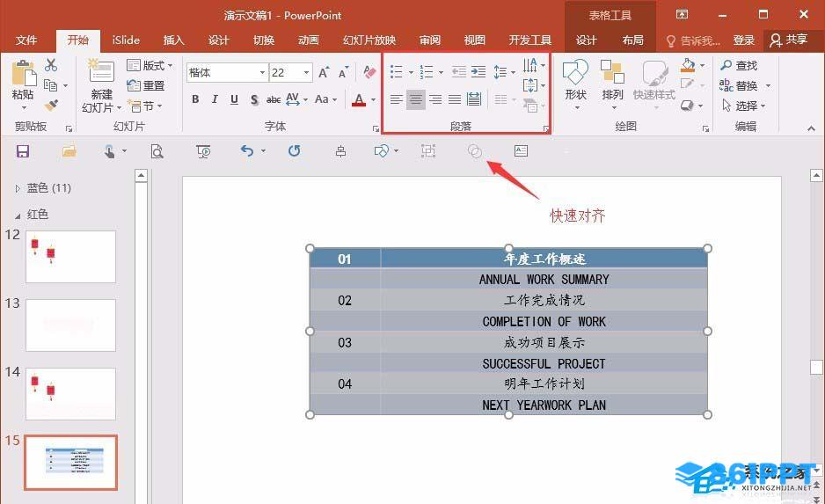Click the Align objects icon in quick toolbar
The height and width of the screenshot is (504, 825).
tap(340, 151)
